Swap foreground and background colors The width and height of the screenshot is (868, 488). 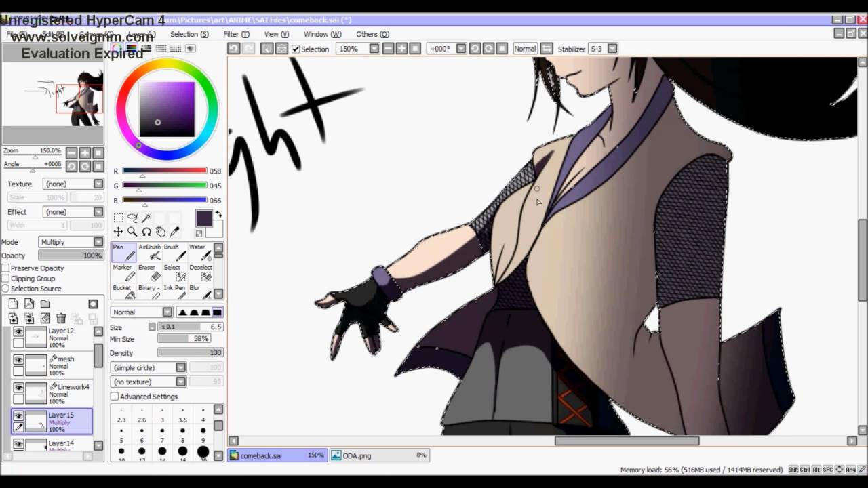[x=218, y=215]
